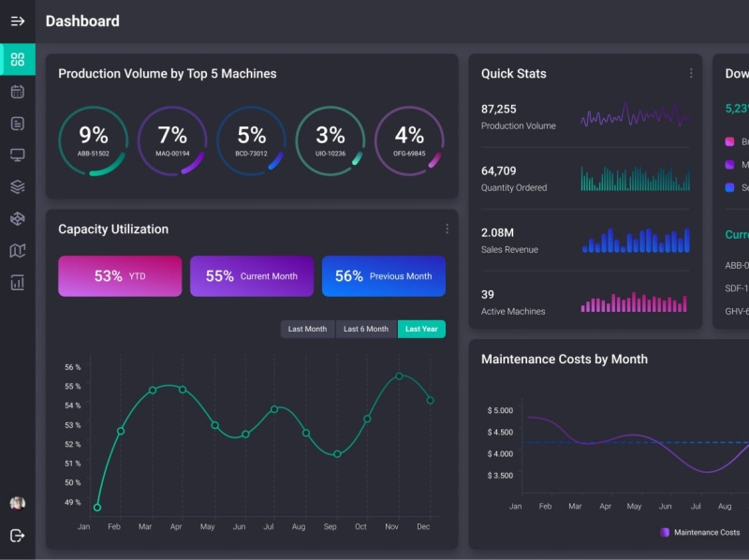Click the monitor icon in the sidebar
749x560 pixels.
tap(17, 155)
